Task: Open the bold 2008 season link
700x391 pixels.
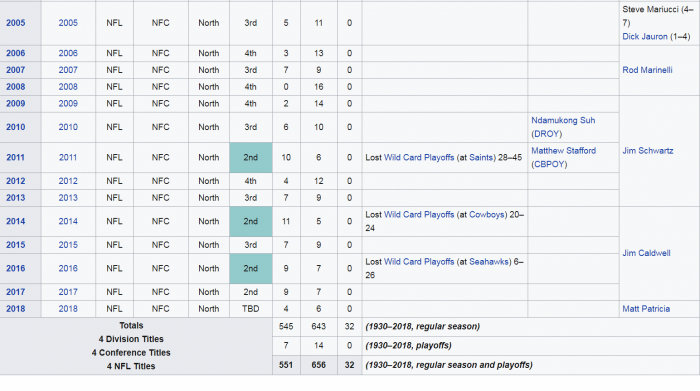Action: tap(15, 87)
